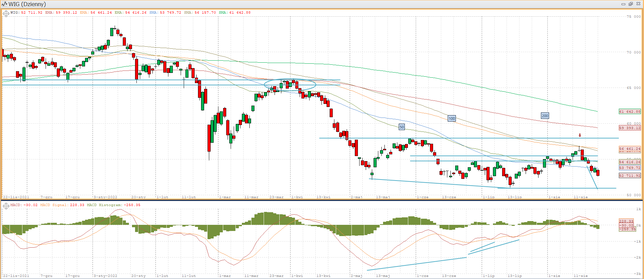The image size is (644, 279).
Task: Click the divider between price and MACD panels
Action: (x=322, y=200)
